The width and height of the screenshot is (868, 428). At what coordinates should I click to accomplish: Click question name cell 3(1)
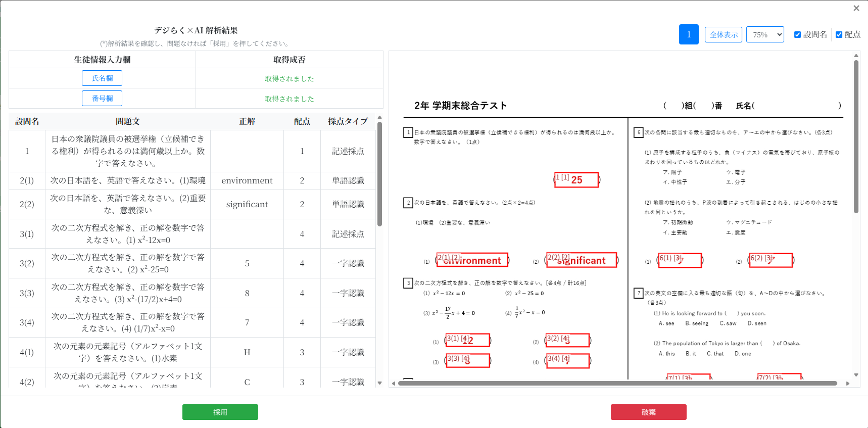27,234
